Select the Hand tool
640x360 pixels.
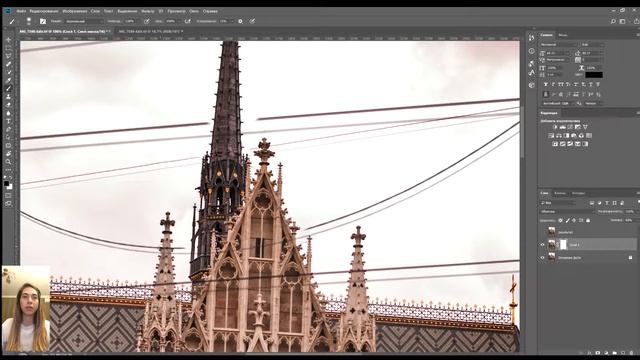8,154
